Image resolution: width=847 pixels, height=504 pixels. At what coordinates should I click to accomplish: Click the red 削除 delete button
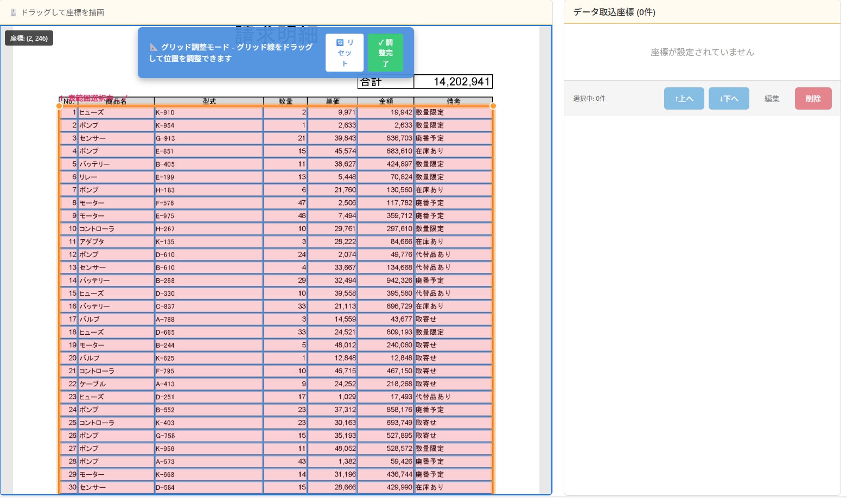pos(813,99)
